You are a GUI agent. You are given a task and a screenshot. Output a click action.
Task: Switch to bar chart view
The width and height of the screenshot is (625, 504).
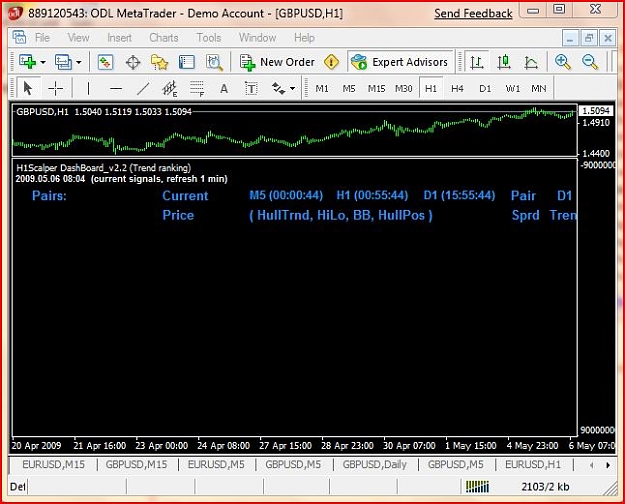477,63
